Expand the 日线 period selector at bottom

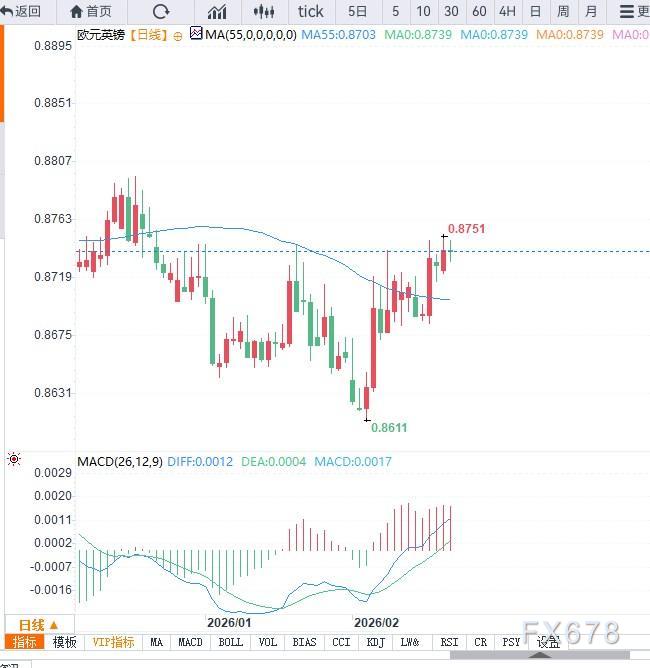[x=39, y=624]
